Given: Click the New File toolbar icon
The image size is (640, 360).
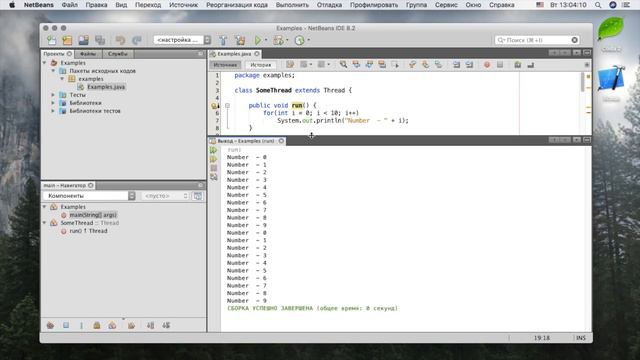Looking at the screenshot, I should point(51,40).
